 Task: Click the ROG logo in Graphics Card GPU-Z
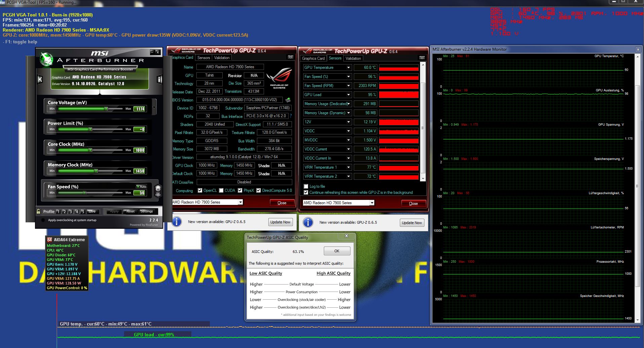(x=279, y=78)
